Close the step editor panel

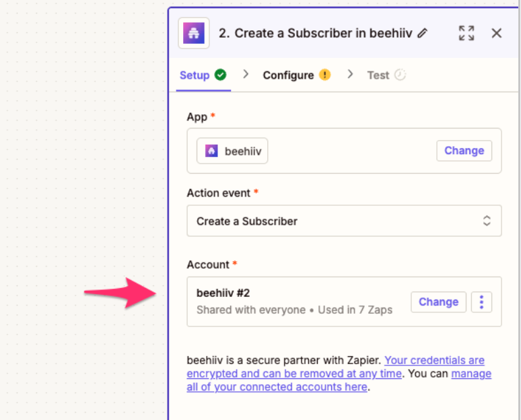(x=497, y=33)
